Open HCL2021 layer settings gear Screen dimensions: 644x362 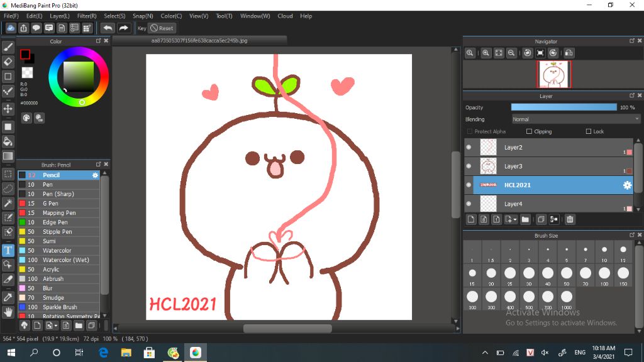[x=627, y=185]
